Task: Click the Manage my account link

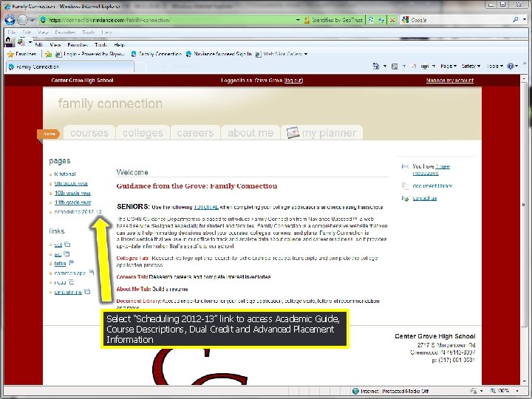Action: pos(449,81)
